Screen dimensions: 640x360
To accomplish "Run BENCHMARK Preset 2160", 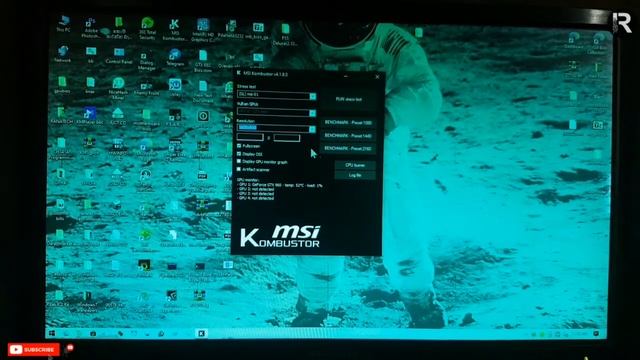I will (348, 149).
